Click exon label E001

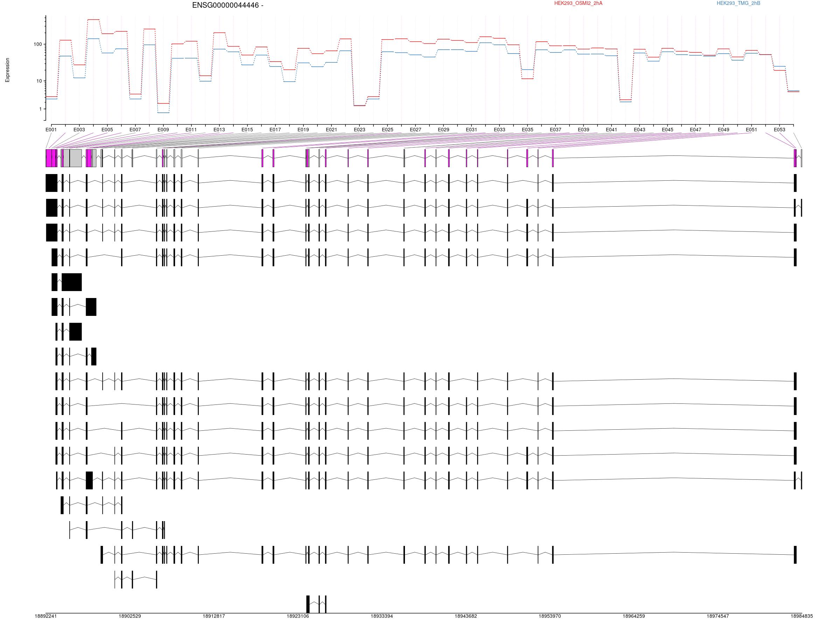point(51,130)
